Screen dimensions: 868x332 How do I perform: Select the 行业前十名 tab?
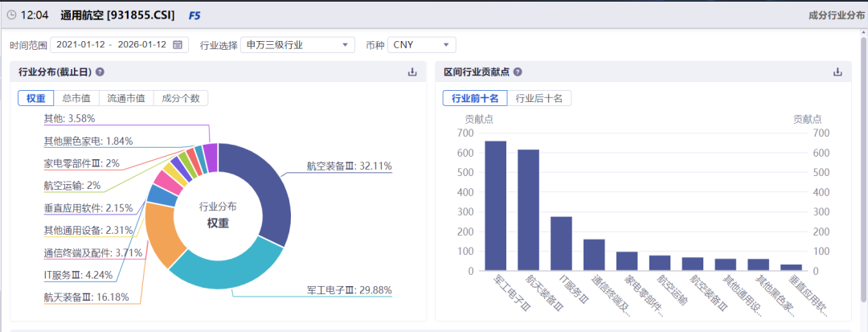click(474, 98)
